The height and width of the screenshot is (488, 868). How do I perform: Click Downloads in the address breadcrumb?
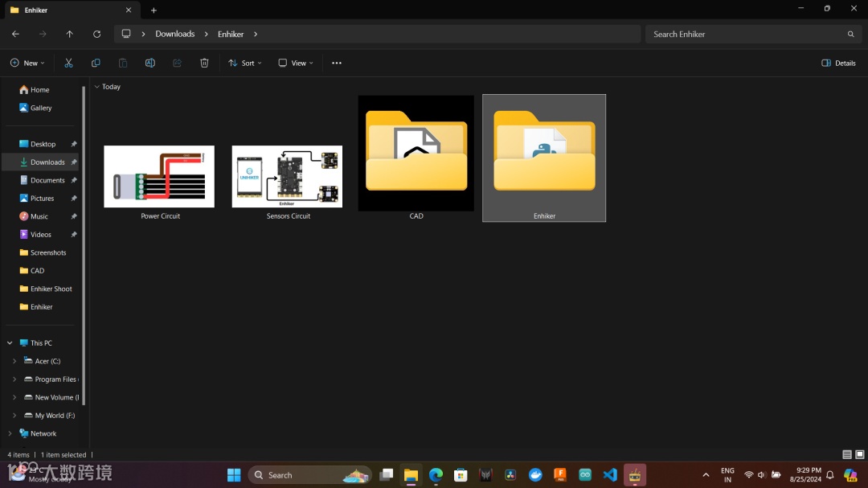point(174,34)
